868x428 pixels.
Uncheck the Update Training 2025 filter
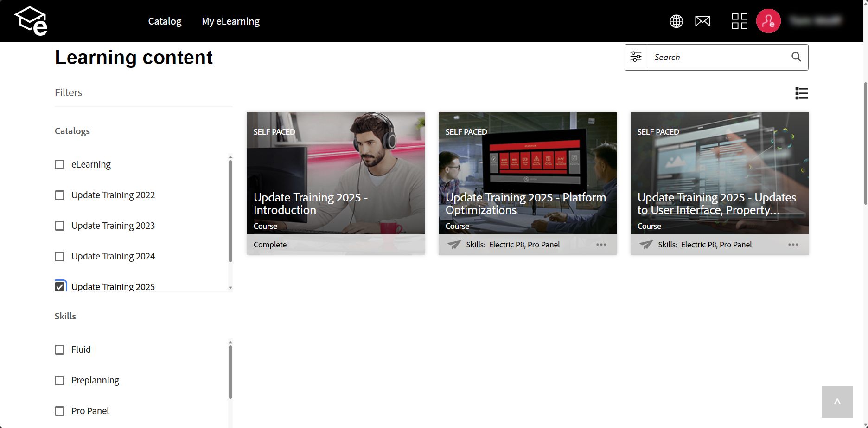[x=60, y=286]
